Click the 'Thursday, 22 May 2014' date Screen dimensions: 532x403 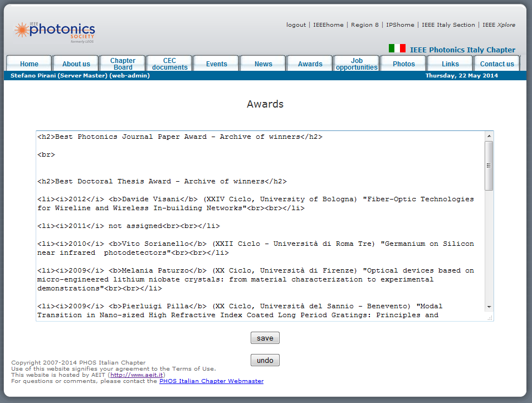pos(462,75)
